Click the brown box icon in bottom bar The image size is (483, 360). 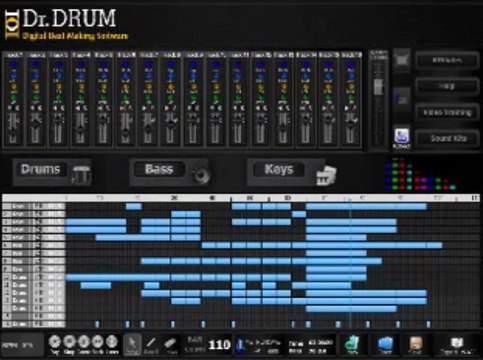[416, 344]
